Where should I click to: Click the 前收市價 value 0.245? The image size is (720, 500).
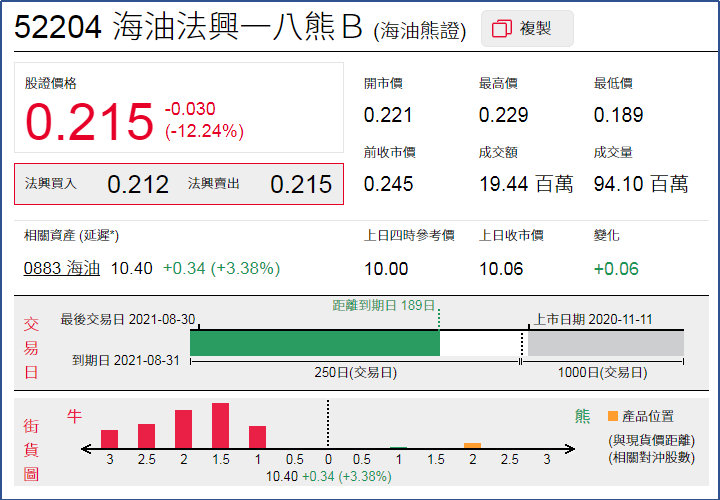coord(388,184)
